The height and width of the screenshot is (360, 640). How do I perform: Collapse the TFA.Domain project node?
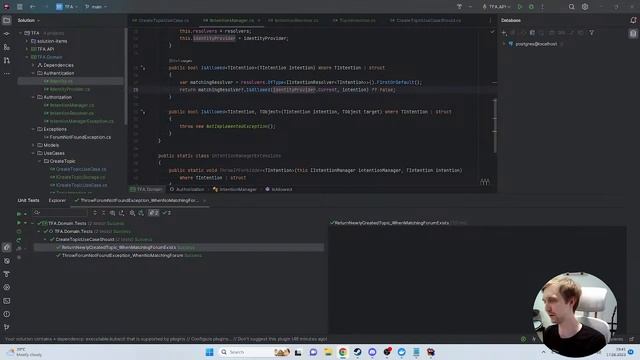tap(27, 57)
